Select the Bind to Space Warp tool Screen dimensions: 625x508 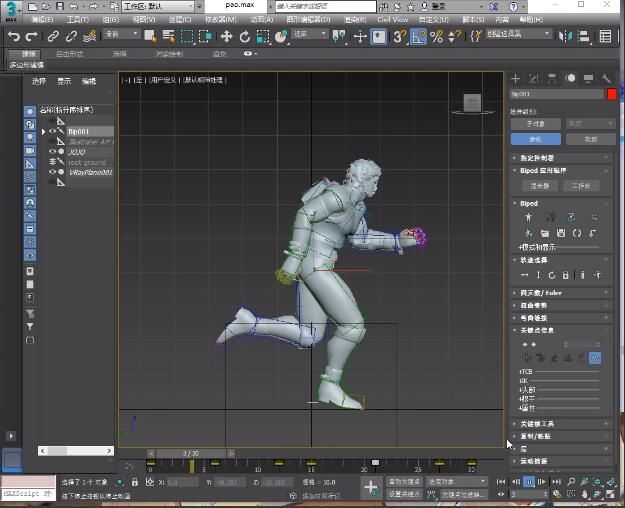point(90,37)
